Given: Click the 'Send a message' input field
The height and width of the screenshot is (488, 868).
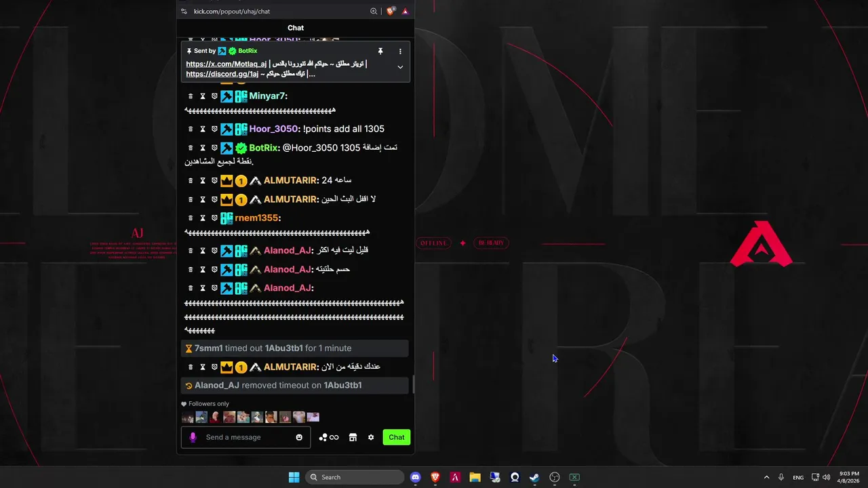Looking at the screenshot, I should pyautogui.click(x=245, y=437).
